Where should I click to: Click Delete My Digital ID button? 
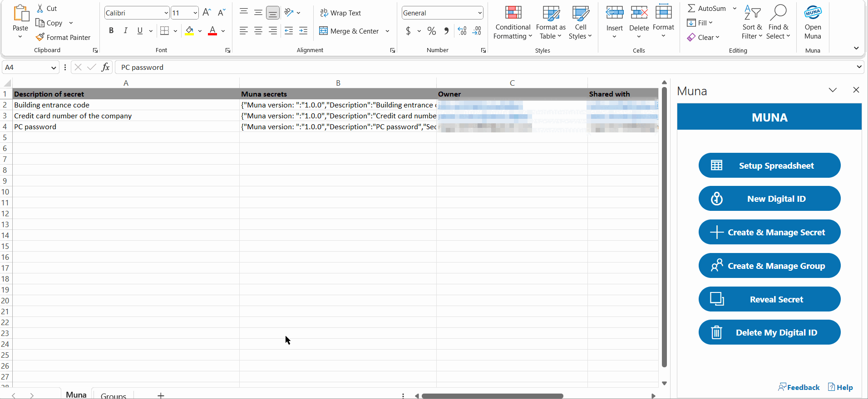pos(769,332)
